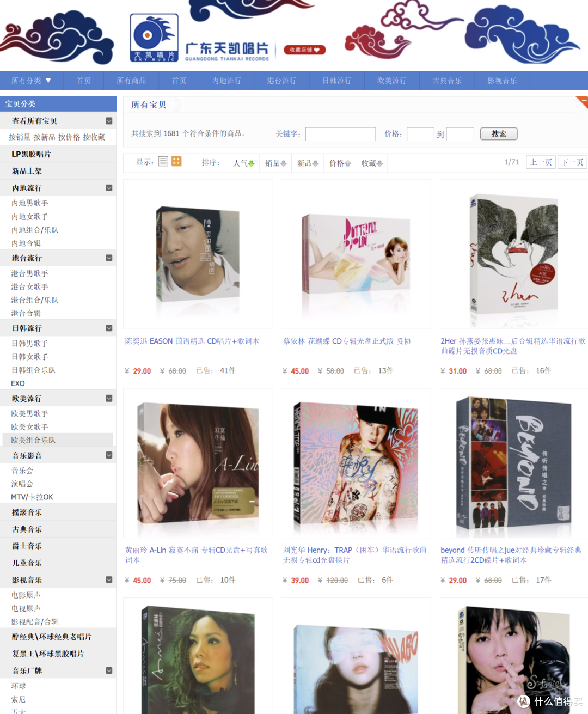Sort products by 价格 price

coord(340,163)
